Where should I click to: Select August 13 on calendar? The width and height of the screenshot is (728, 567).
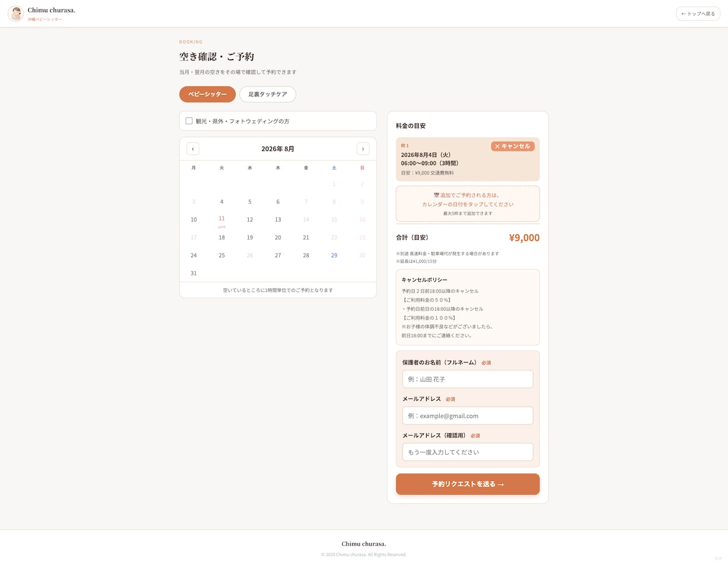pyautogui.click(x=277, y=219)
